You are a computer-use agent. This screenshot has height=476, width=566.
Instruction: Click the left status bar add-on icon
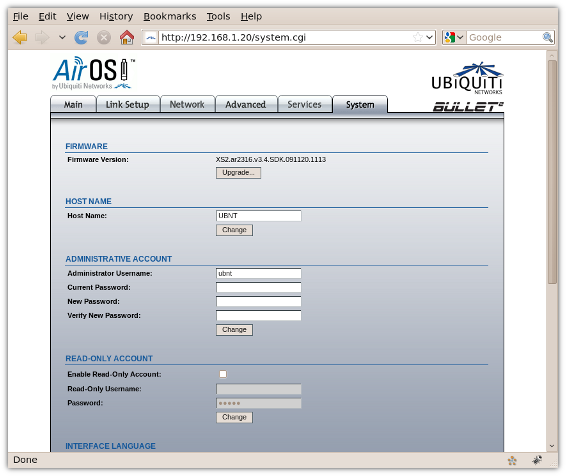512,460
